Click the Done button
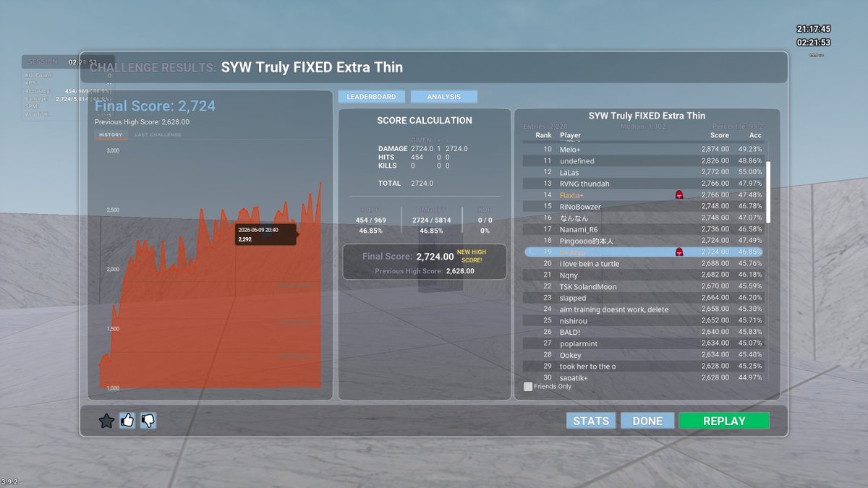This screenshot has height=488, width=868. click(647, 421)
